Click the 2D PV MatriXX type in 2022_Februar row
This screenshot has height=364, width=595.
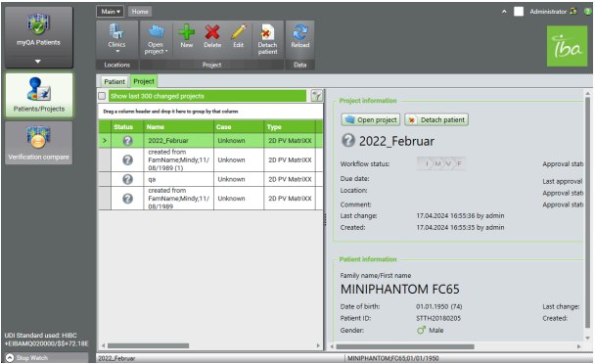click(x=290, y=141)
